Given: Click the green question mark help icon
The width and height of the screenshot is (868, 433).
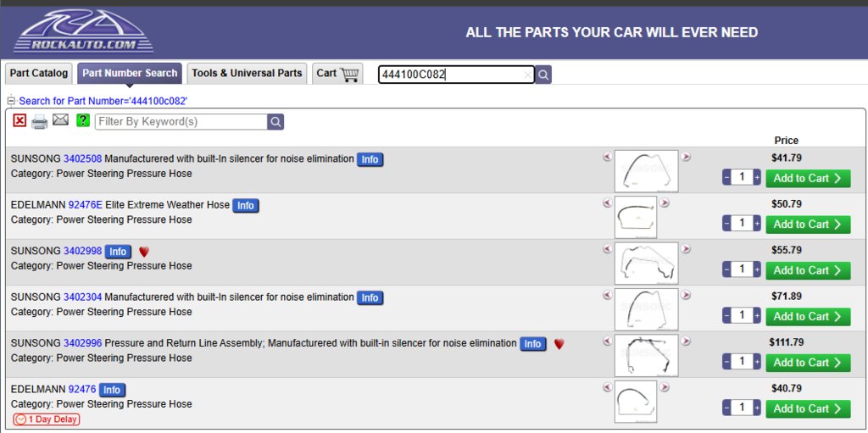Looking at the screenshot, I should click(x=83, y=120).
